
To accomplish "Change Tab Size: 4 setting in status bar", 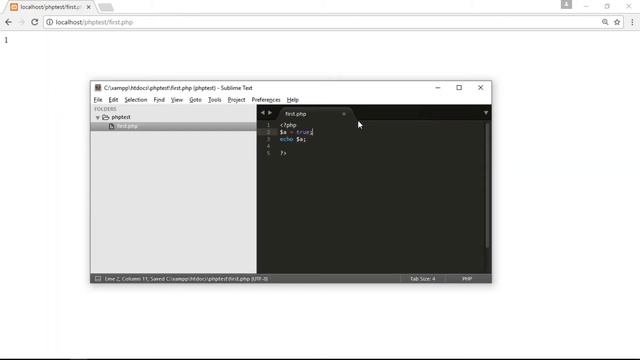I will pos(422,279).
